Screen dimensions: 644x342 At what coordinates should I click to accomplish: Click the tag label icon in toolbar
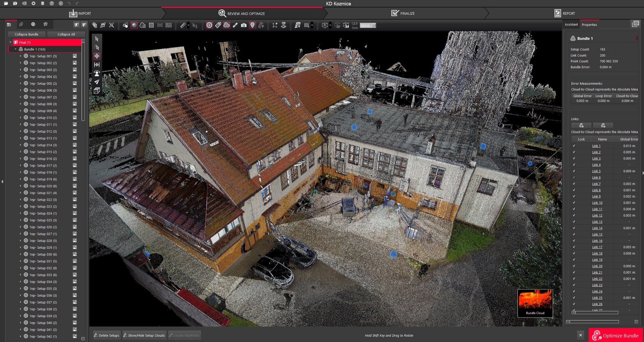coord(218,25)
